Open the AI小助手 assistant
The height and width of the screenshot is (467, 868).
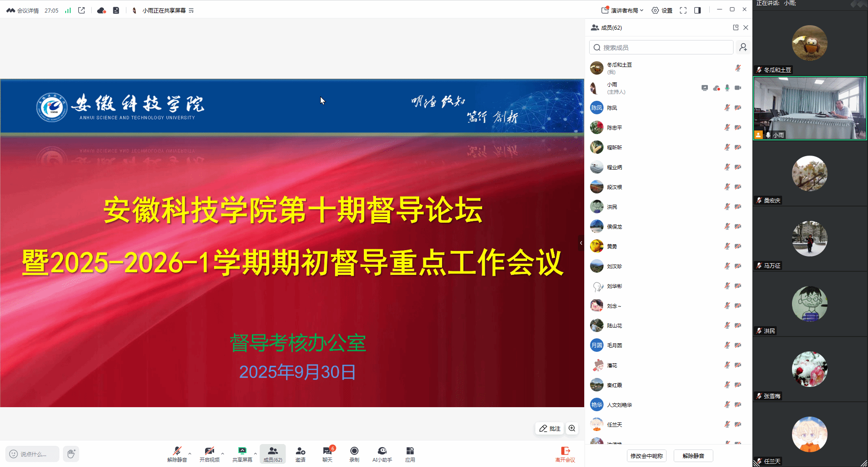[382, 454]
